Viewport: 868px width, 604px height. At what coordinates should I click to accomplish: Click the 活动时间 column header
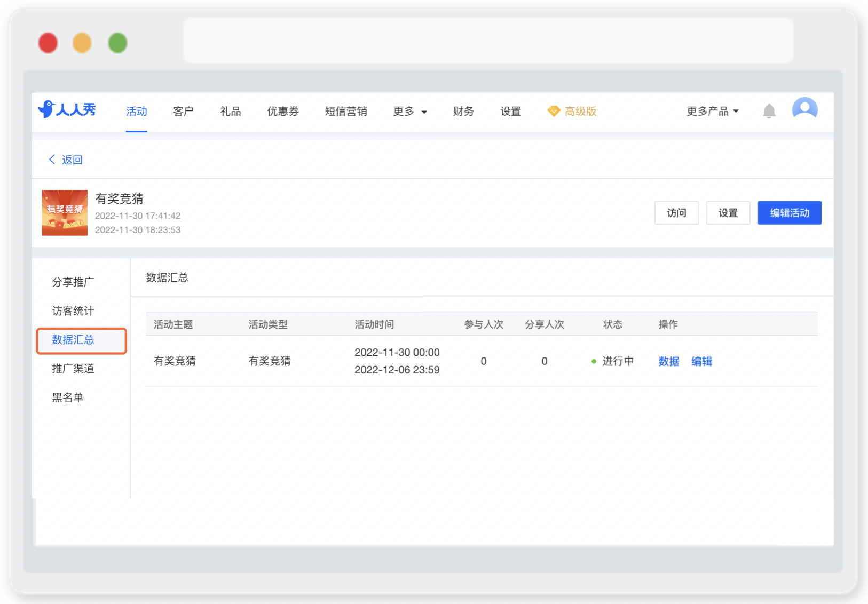[x=374, y=324]
